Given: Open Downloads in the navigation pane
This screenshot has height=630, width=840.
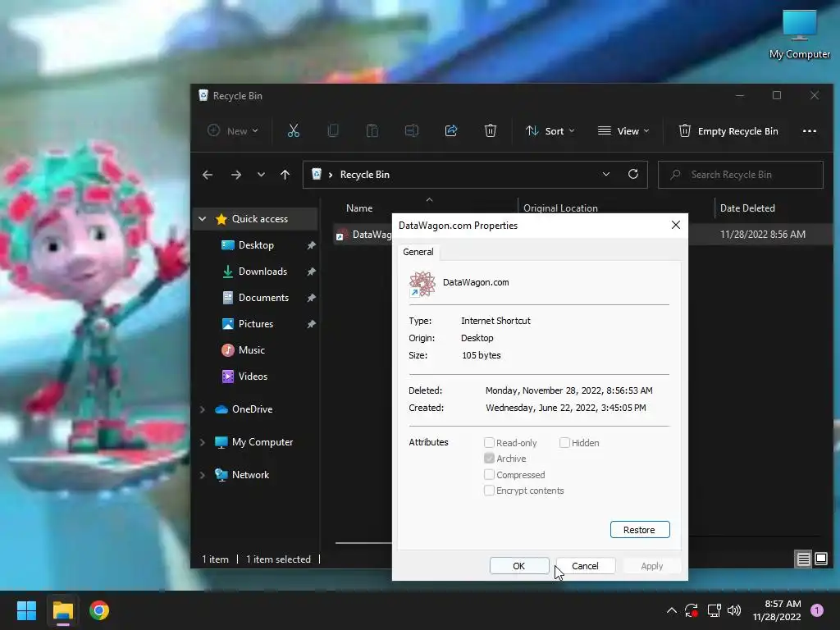Looking at the screenshot, I should 262,272.
